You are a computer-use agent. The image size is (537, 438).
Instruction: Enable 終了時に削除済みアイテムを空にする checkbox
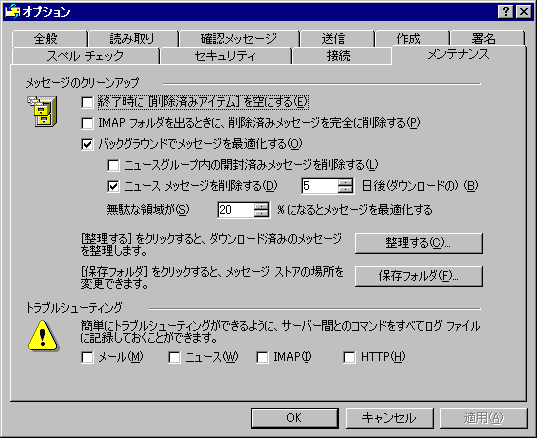click(x=87, y=102)
